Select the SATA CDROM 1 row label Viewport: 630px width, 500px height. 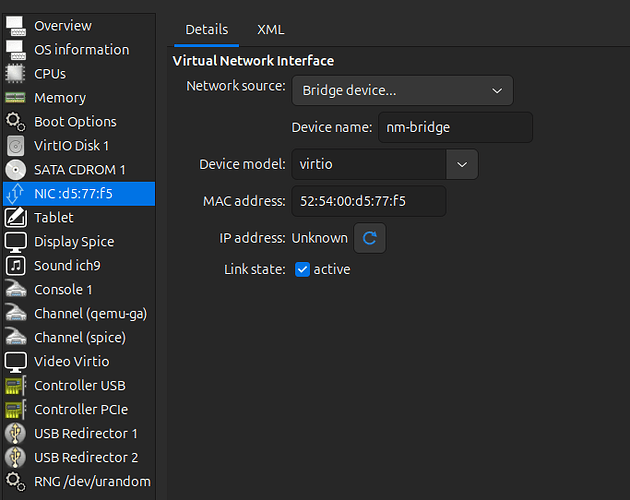click(x=80, y=170)
